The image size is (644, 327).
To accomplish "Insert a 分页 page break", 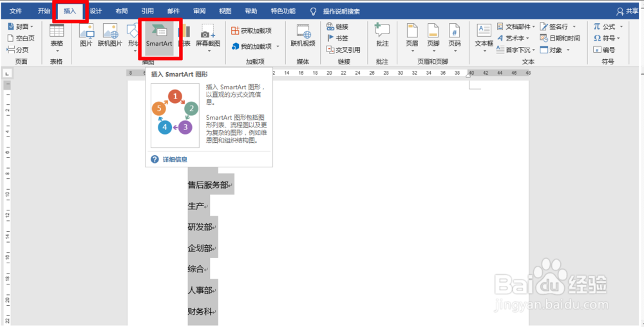I will click(x=18, y=50).
